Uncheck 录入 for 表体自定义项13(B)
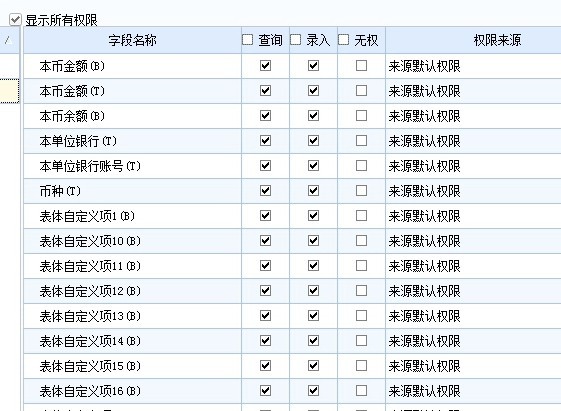The image size is (561, 411). pos(313,316)
